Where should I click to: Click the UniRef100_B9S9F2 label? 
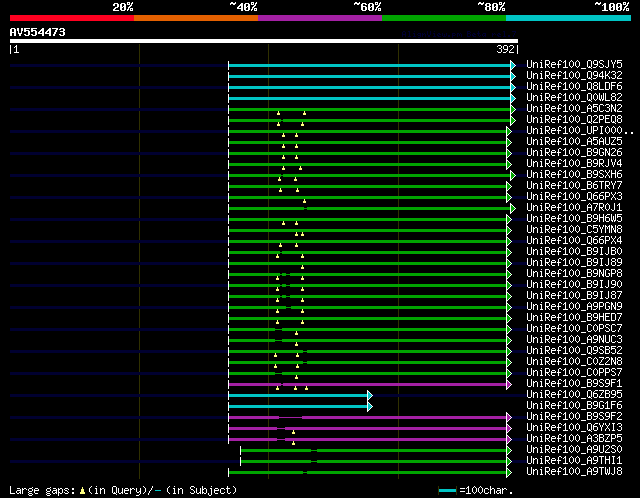[574, 417]
